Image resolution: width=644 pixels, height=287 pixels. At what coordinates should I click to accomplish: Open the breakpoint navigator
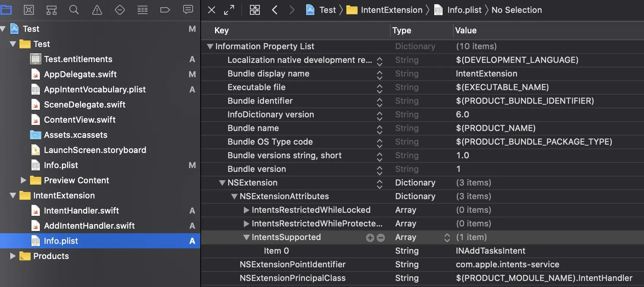click(165, 10)
